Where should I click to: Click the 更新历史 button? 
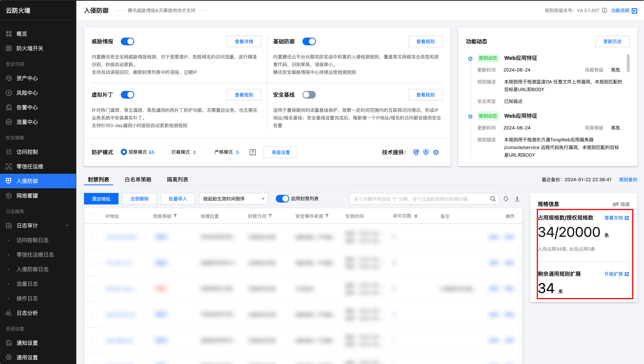tap(612, 41)
